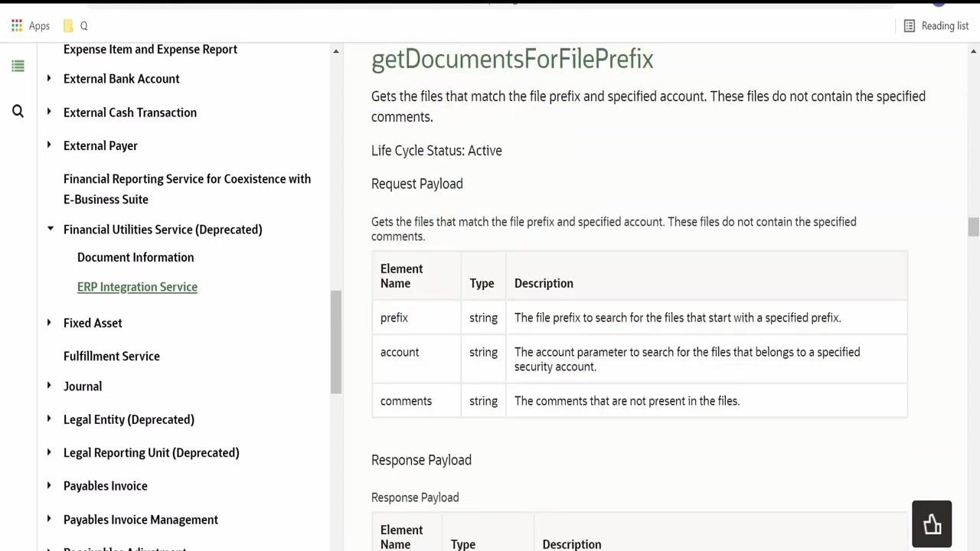Open the Document Information page
This screenshot has width=980, height=551.
tap(136, 257)
